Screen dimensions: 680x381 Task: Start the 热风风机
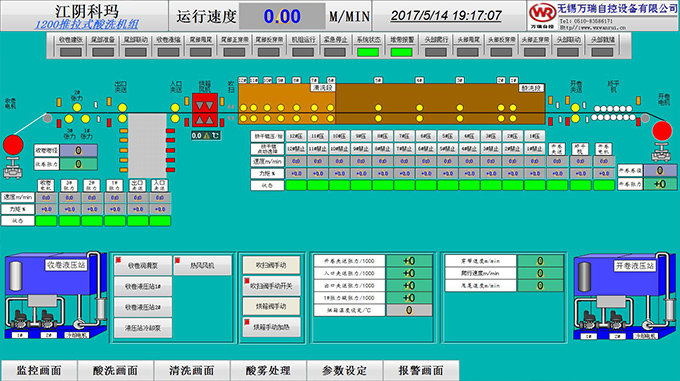(203, 265)
